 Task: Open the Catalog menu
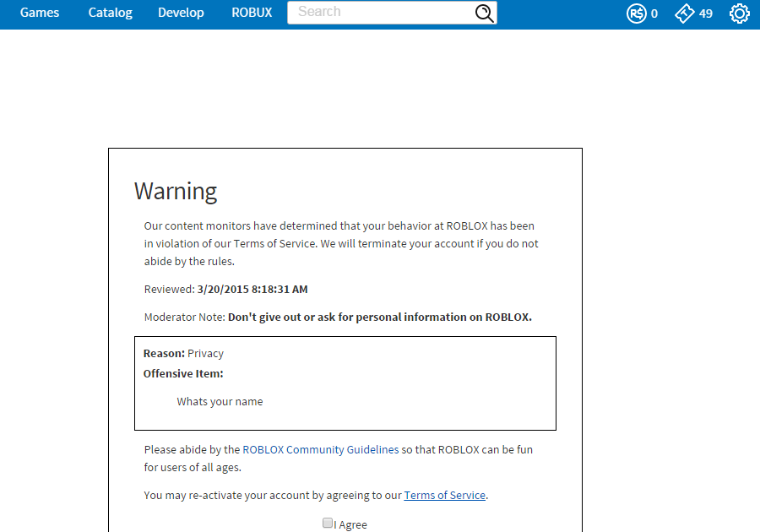(x=110, y=13)
